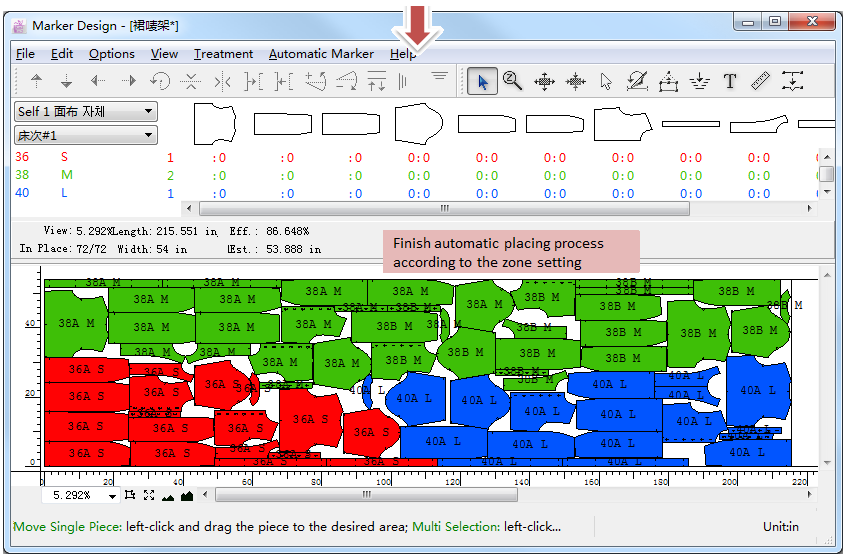Expand the 床次#1 dropdown list
The width and height of the screenshot is (846, 557).
tap(85, 135)
